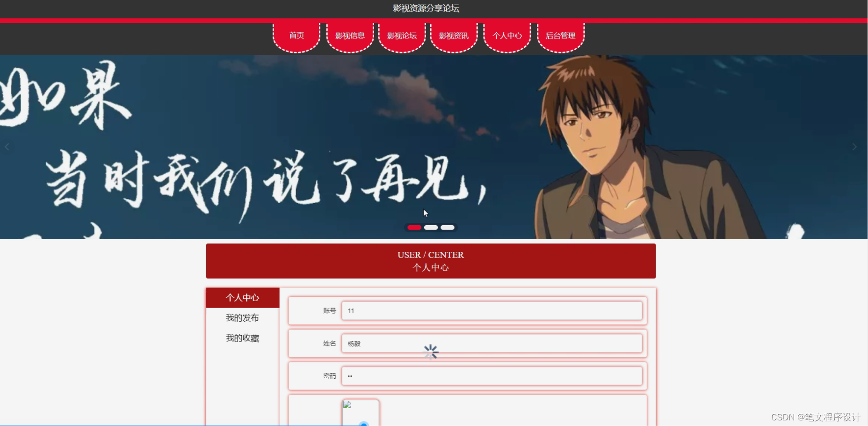Click the 姓名 input field
Image resolution: width=868 pixels, height=426 pixels.
(492, 344)
